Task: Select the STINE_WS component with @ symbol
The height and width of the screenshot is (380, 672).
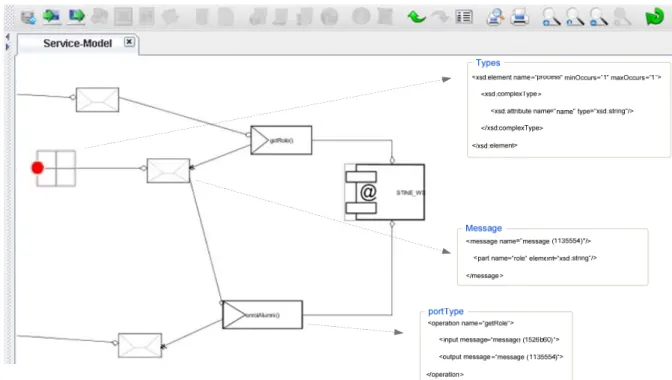Action: 385,192
